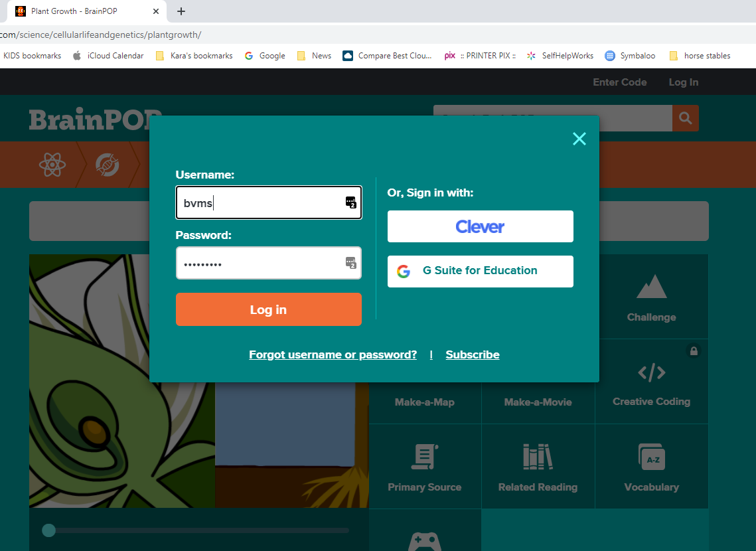
Task: Open the Kara's bookmarks folder
Action: coord(194,56)
